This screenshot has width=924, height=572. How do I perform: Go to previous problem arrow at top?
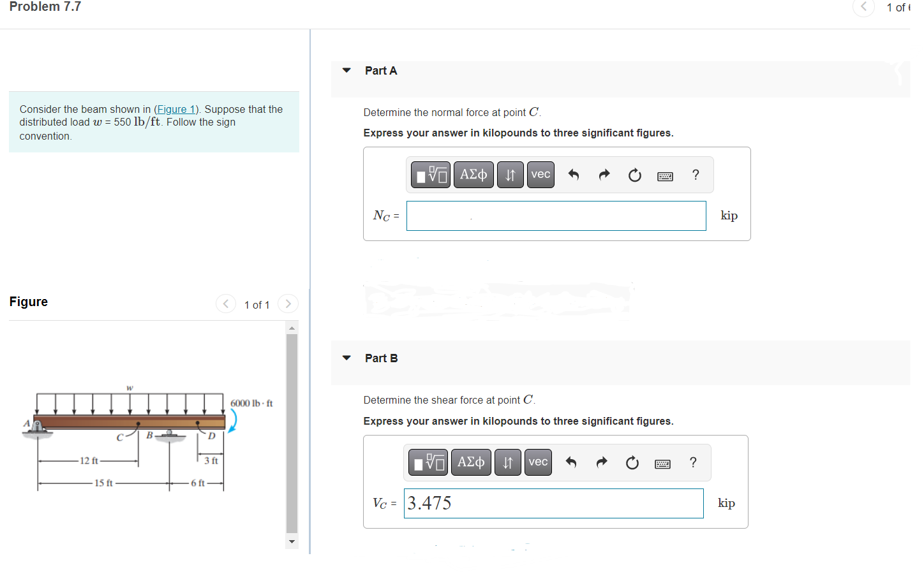point(863,7)
